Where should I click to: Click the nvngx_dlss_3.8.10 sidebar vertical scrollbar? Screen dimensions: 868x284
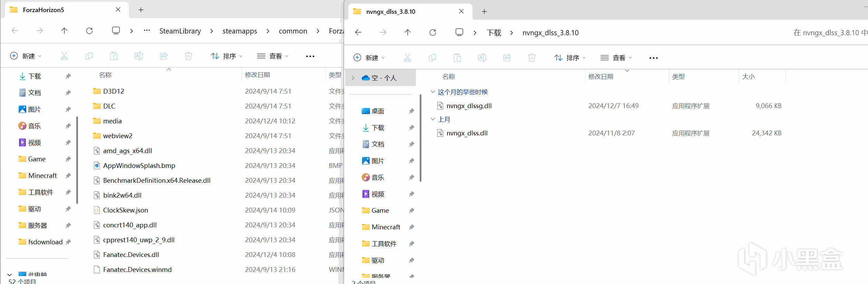coord(420,138)
